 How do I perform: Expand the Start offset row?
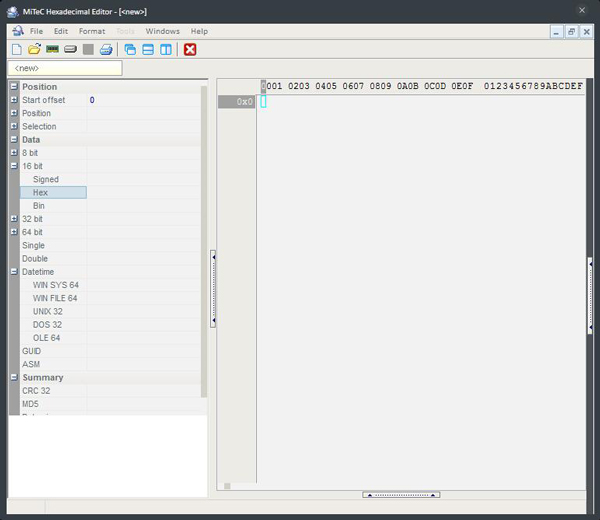coord(14,100)
